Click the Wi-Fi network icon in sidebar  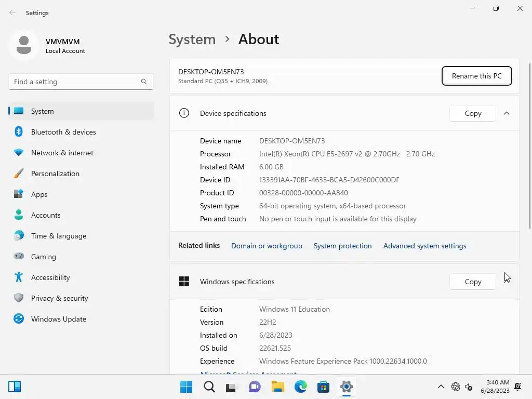(x=19, y=152)
